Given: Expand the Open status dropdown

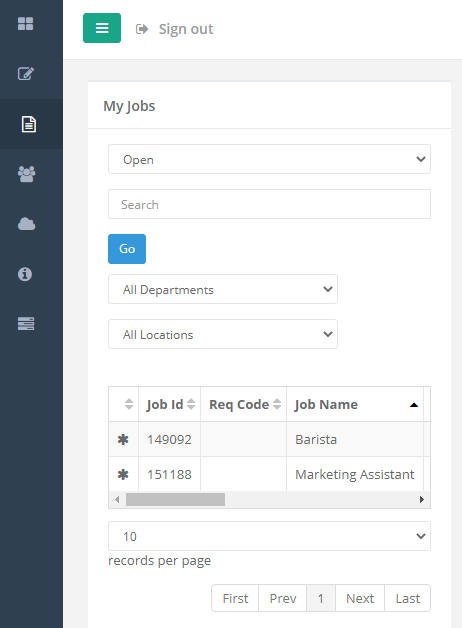Looking at the screenshot, I should point(269,159).
